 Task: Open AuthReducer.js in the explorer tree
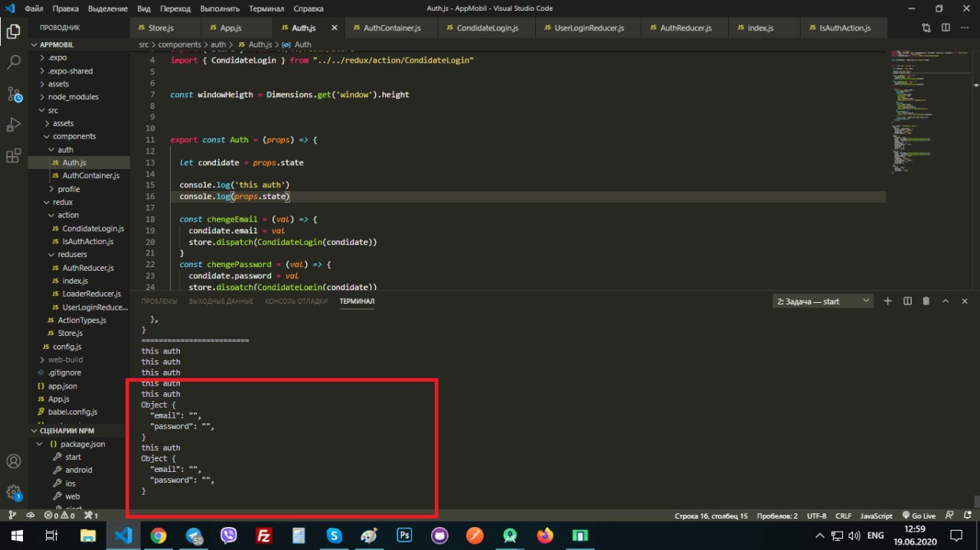click(79, 268)
